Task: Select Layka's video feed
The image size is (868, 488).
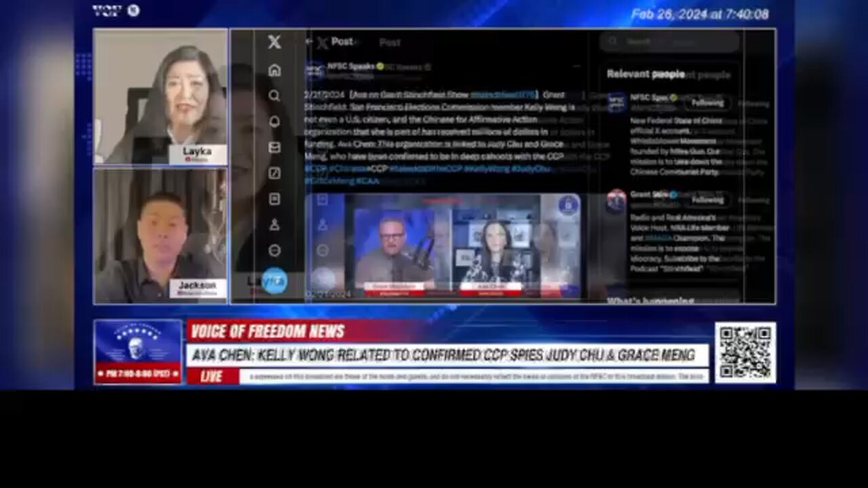Action: [x=161, y=96]
